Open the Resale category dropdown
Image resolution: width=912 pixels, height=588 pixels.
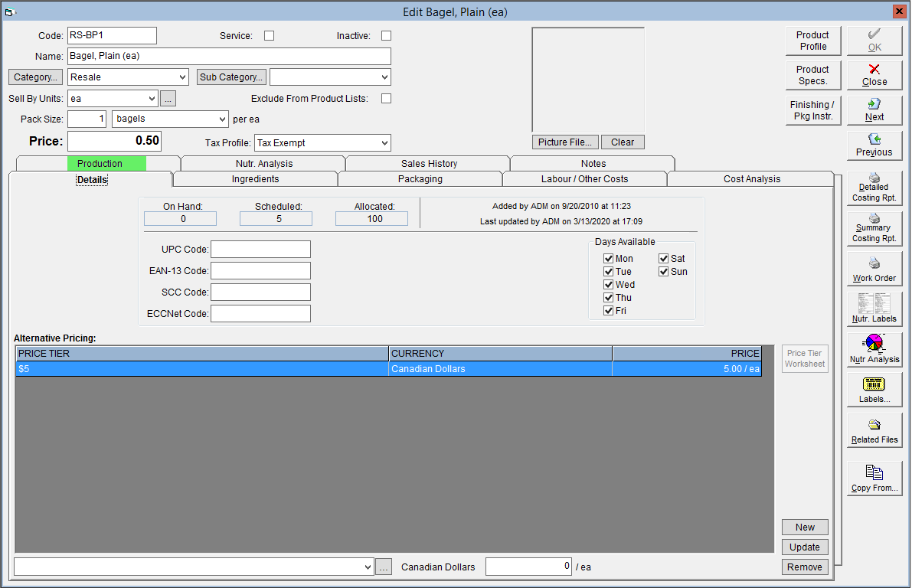(183, 77)
